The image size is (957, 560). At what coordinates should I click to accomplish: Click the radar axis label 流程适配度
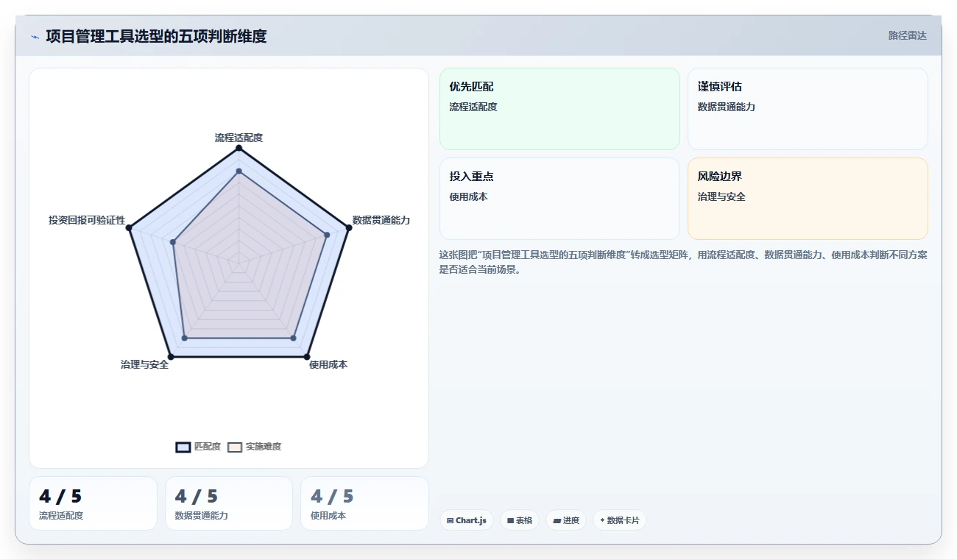click(x=239, y=138)
